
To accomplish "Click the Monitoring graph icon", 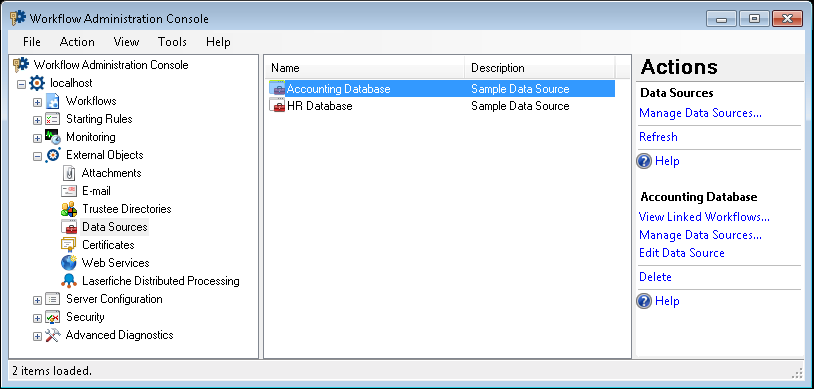I will [x=53, y=137].
